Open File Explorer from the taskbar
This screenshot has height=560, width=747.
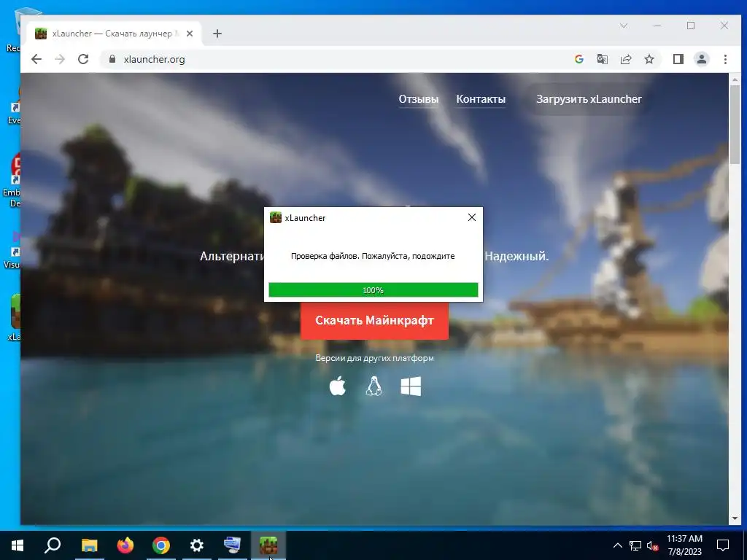pyautogui.click(x=89, y=545)
